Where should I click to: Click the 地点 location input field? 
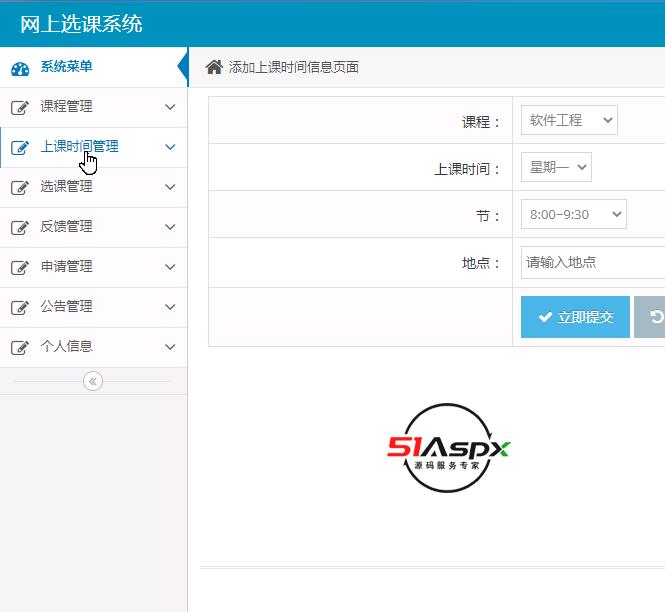coord(592,262)
